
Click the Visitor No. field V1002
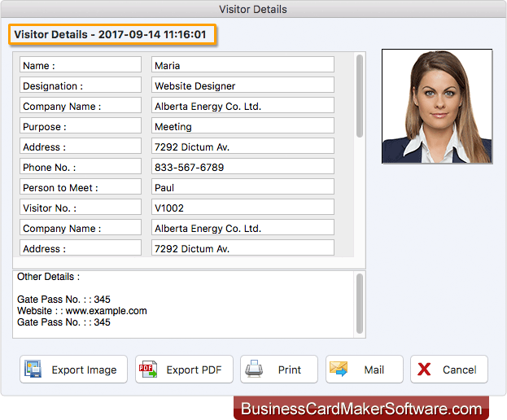pos(243,208)
